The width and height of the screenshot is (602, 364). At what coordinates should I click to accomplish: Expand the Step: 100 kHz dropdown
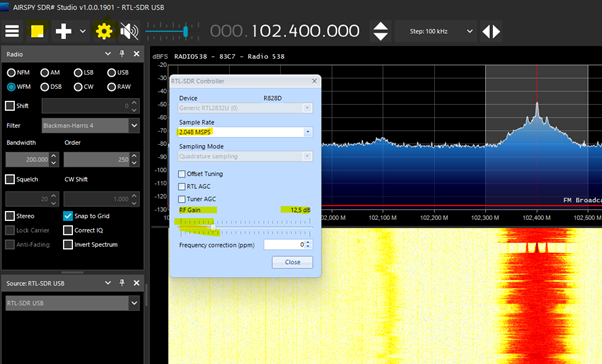click(437, 31)
